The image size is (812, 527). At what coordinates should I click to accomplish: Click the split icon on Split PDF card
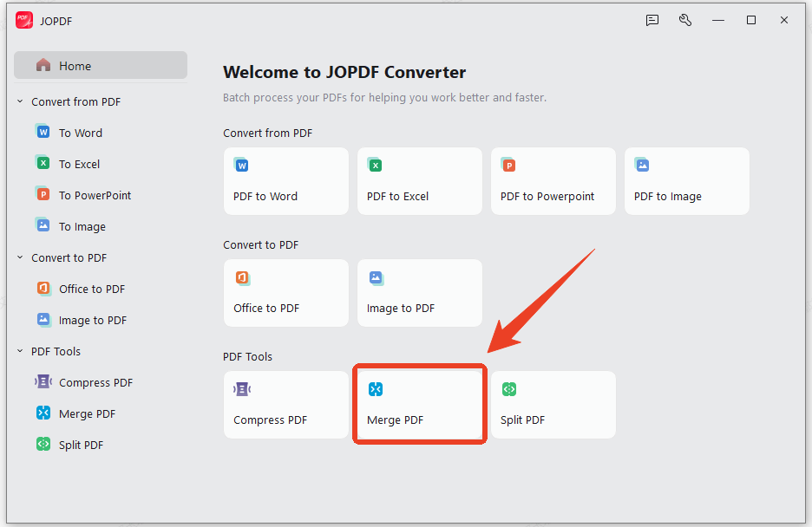[x=509, y=389]
